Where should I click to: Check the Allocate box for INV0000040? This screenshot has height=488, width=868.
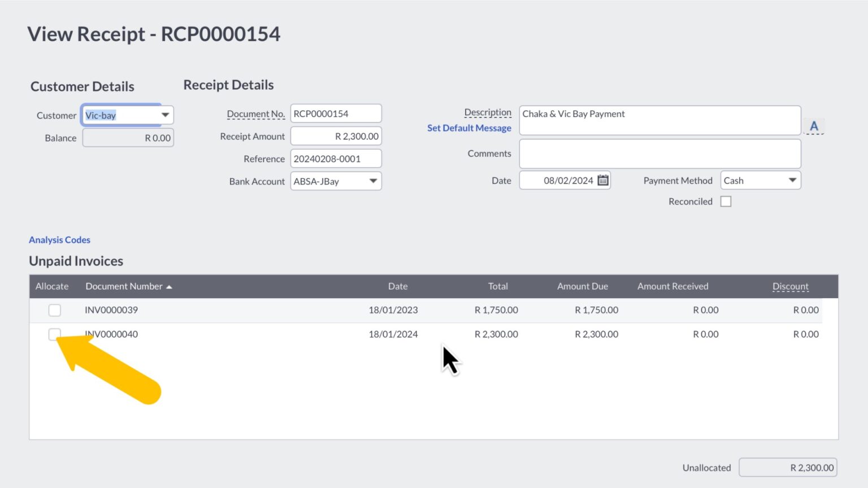point(54,334)
